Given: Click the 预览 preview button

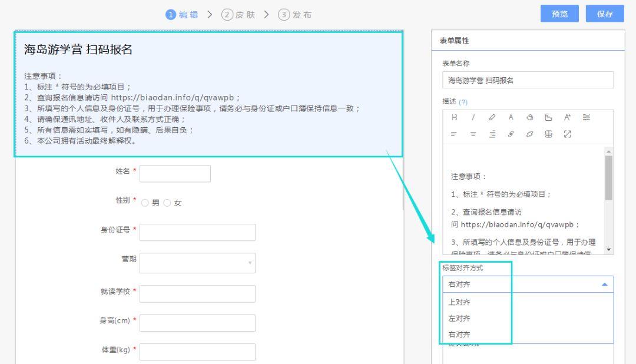Looking at the screenshot, I should click(559, 14).
